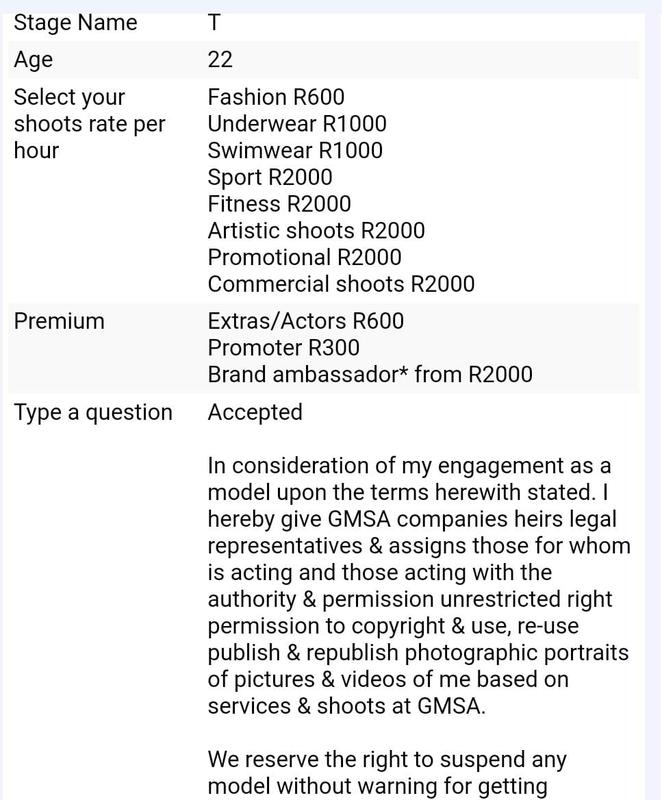Click the Promotional R2000 rate
The height and width of the screenshot is (800, 662).
coord(304,258)
